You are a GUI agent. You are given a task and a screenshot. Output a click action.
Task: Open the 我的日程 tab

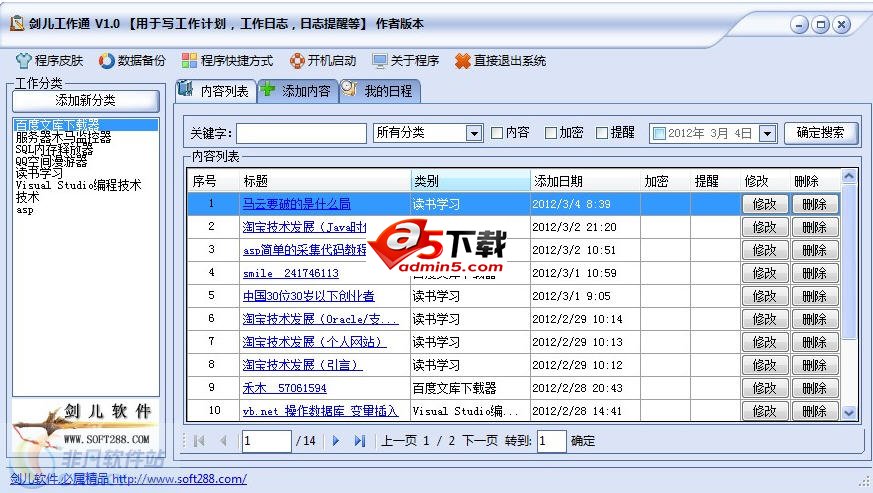click(380, 91)
